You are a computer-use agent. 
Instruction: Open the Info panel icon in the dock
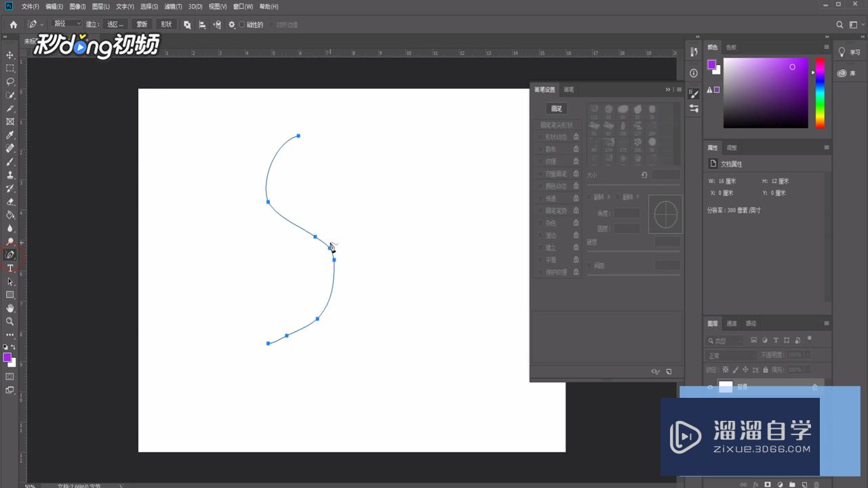(x=694, y=73)
